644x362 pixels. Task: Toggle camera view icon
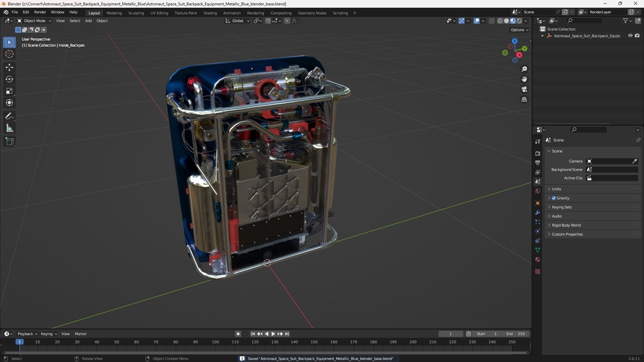coord(524,89)
